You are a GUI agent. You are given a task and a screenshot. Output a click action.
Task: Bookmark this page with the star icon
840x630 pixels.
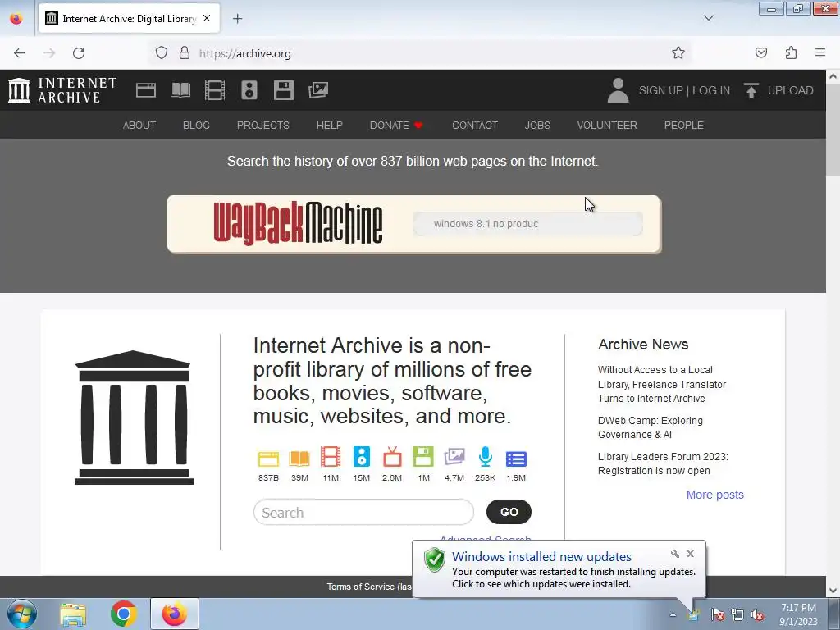click(x=678, y=52)
